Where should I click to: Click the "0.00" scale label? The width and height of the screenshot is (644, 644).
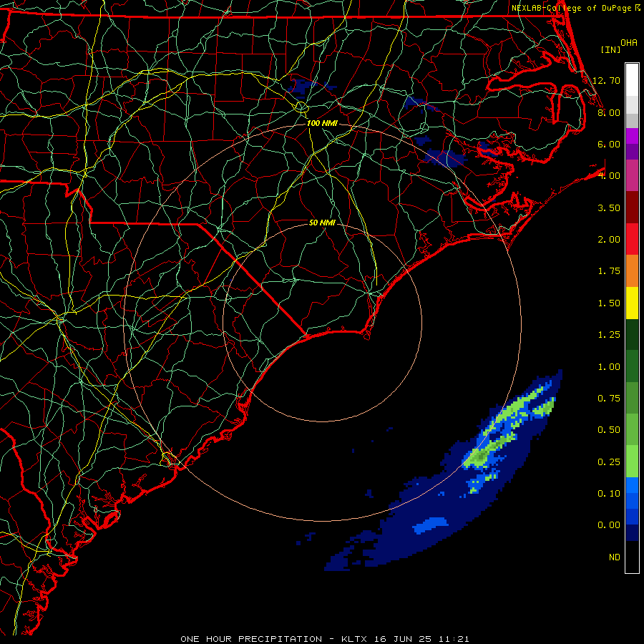point(609,525)
